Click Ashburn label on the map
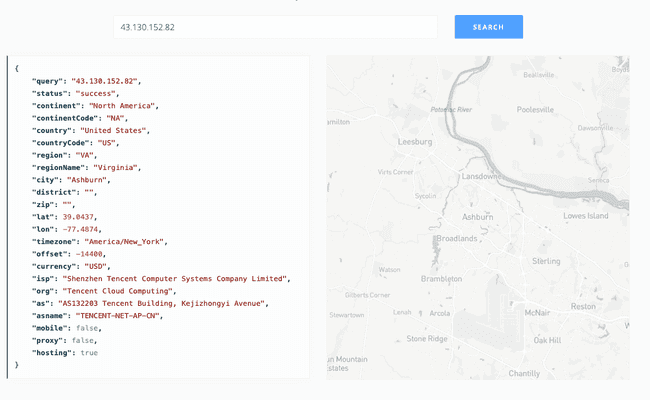The height and width of the screenshot is (400, 650). [x=478, y=217]
